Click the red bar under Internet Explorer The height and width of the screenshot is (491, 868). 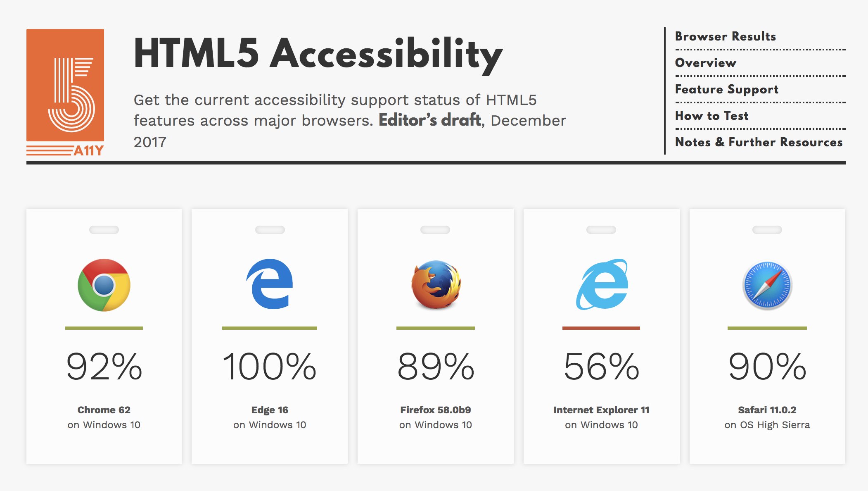tap(601, 328)
